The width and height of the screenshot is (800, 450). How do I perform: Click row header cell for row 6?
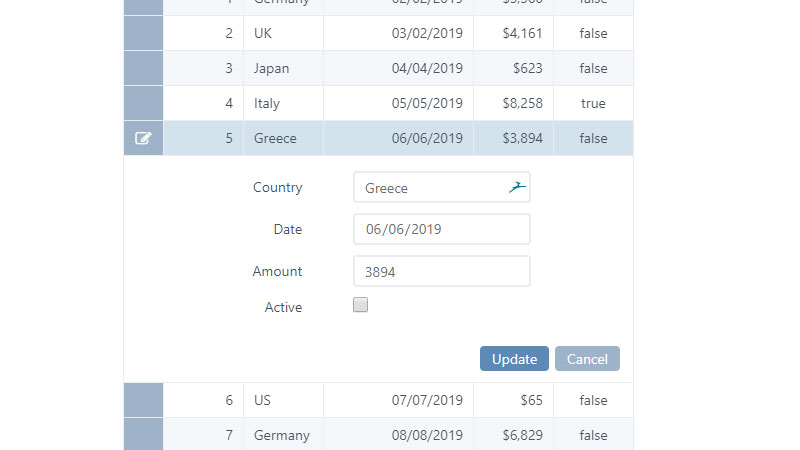143,400
